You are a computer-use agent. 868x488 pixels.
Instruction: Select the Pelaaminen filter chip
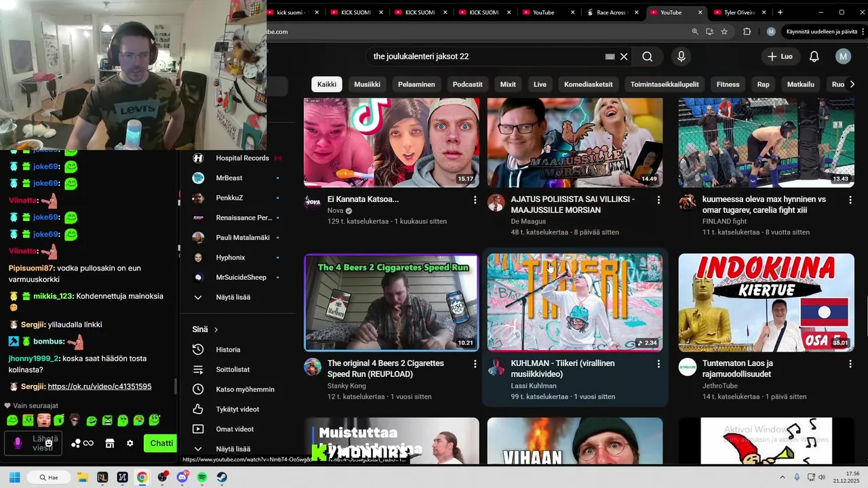[416, 84]
